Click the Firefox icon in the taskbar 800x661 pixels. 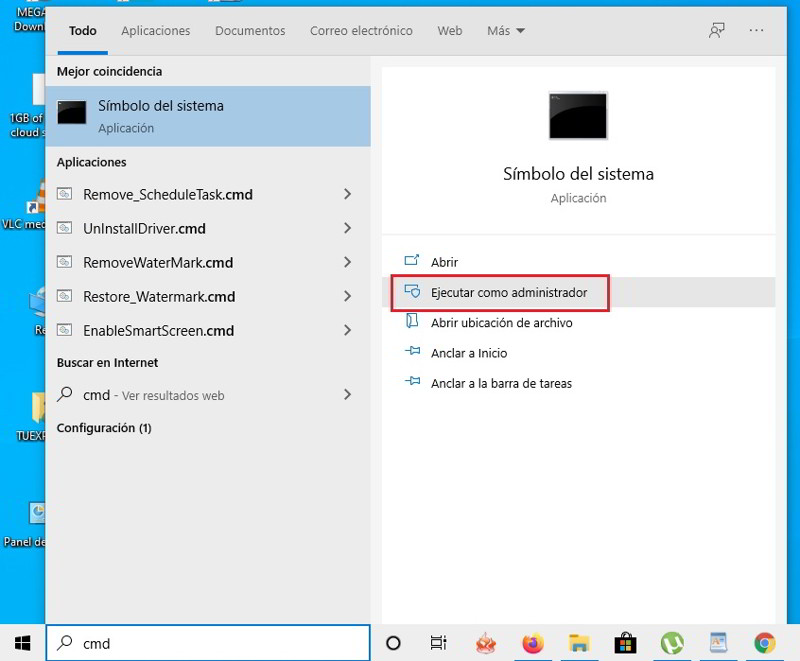click(x=532, y=643)
